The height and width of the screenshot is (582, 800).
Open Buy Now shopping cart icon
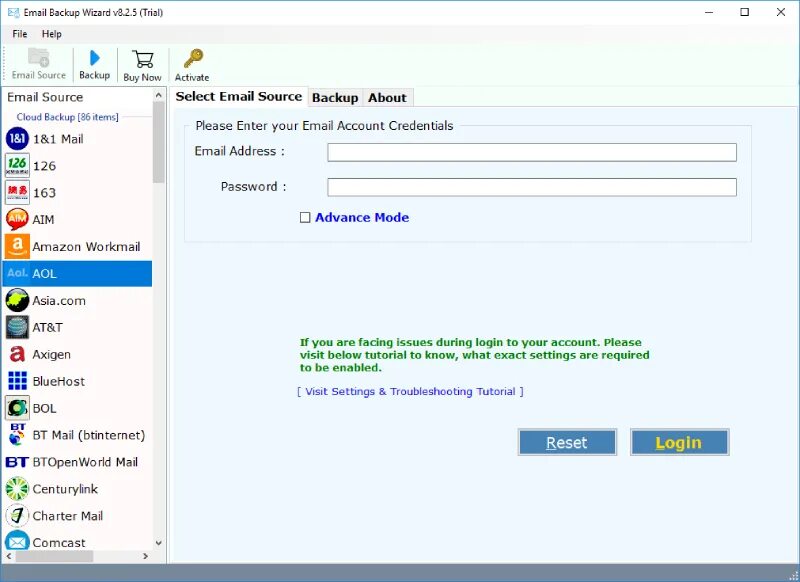coord(142,59)
